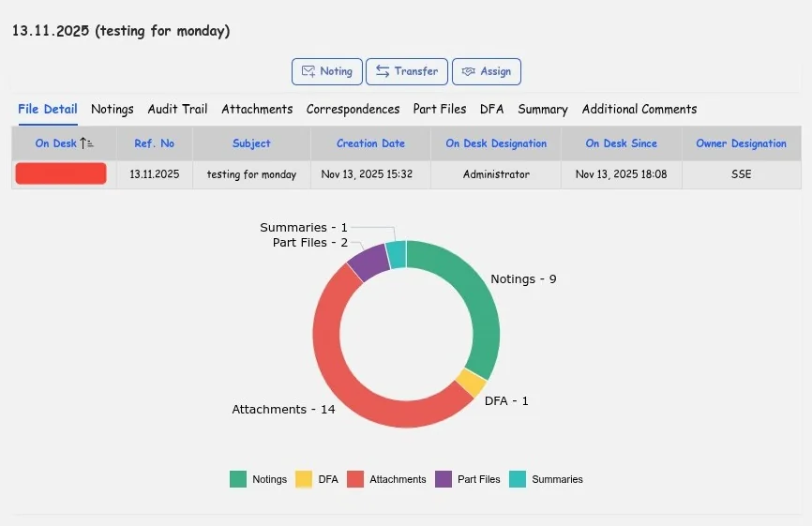
Task: Toggle the Part Files legend purple swatch
Action: (x=444, y=479)
